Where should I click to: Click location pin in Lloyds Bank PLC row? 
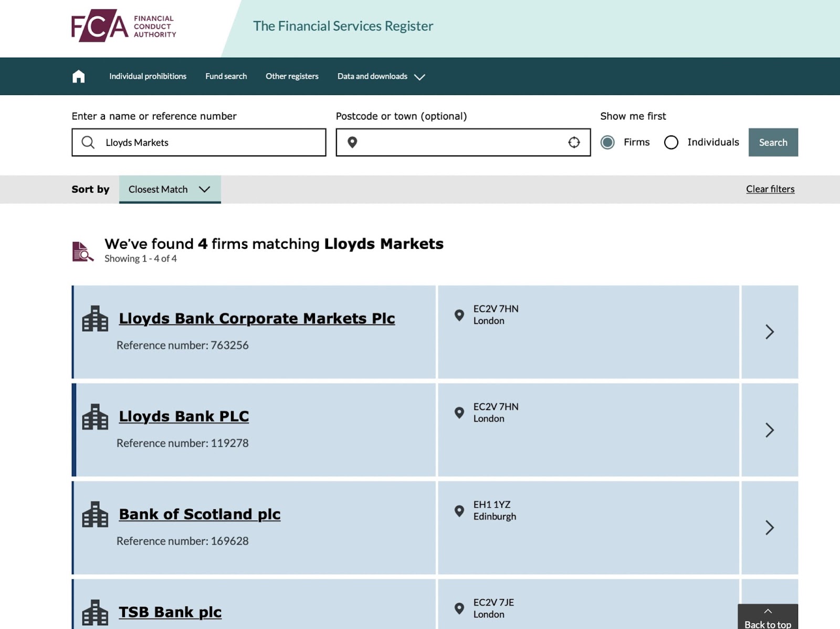pyautogui.click(x=459, y=413)
